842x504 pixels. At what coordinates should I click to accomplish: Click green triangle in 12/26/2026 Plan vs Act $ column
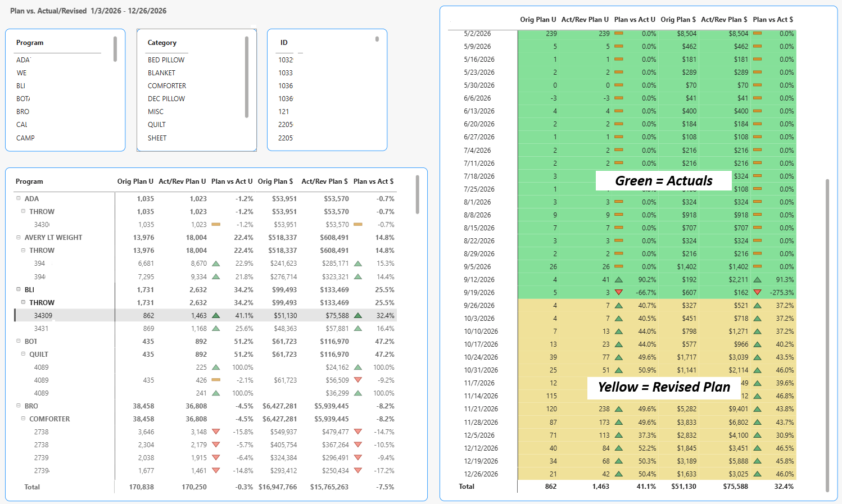[757, 474]
